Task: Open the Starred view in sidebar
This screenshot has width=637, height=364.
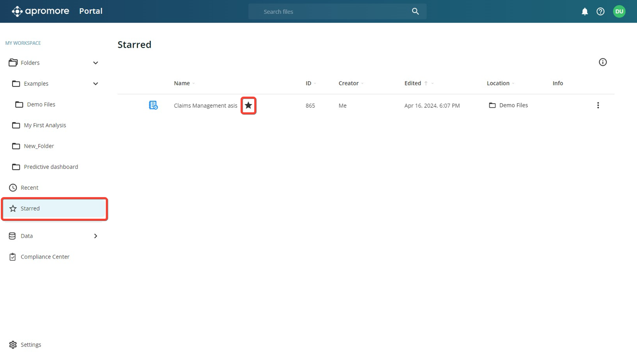Action: click(31, 209)
